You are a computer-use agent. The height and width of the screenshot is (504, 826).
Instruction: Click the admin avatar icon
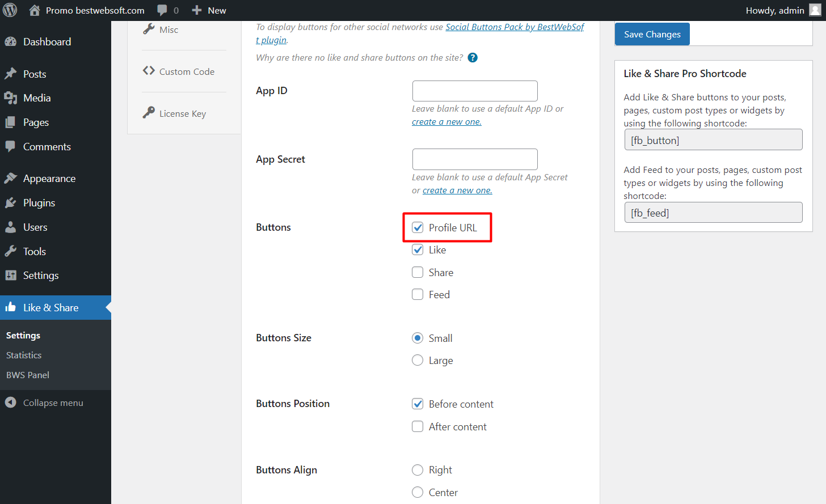point(815,10)
